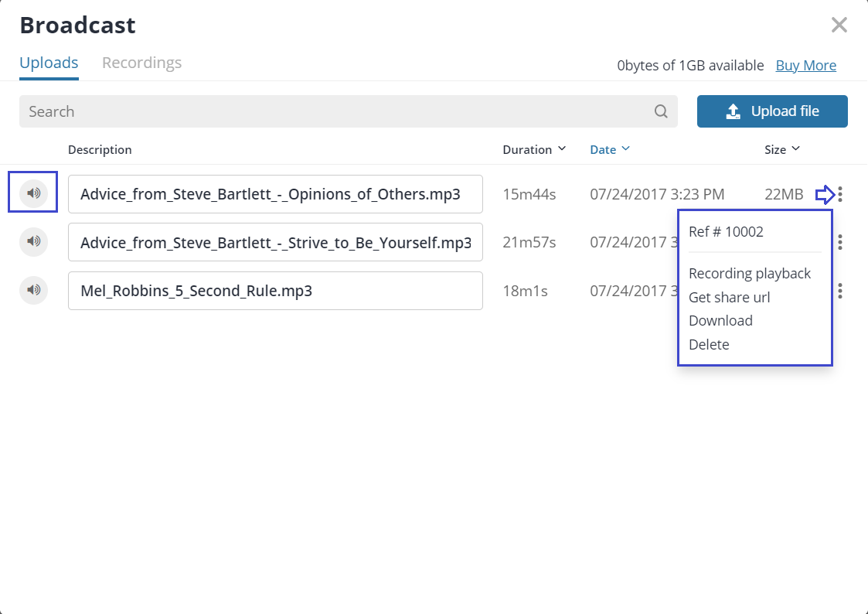
Task: Click into the Search input field
Action: click(332, 111)
